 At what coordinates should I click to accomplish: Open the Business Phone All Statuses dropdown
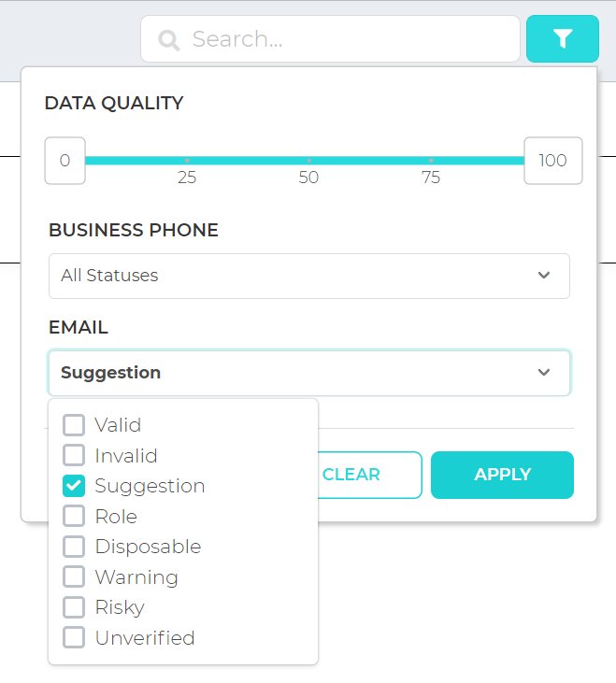pos(309,276)
